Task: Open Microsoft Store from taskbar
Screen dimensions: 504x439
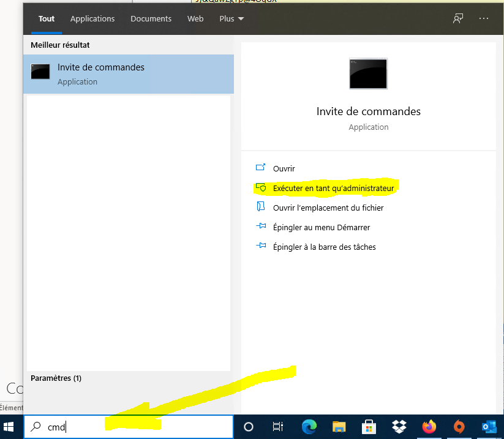Action: (x=369, y=427)
